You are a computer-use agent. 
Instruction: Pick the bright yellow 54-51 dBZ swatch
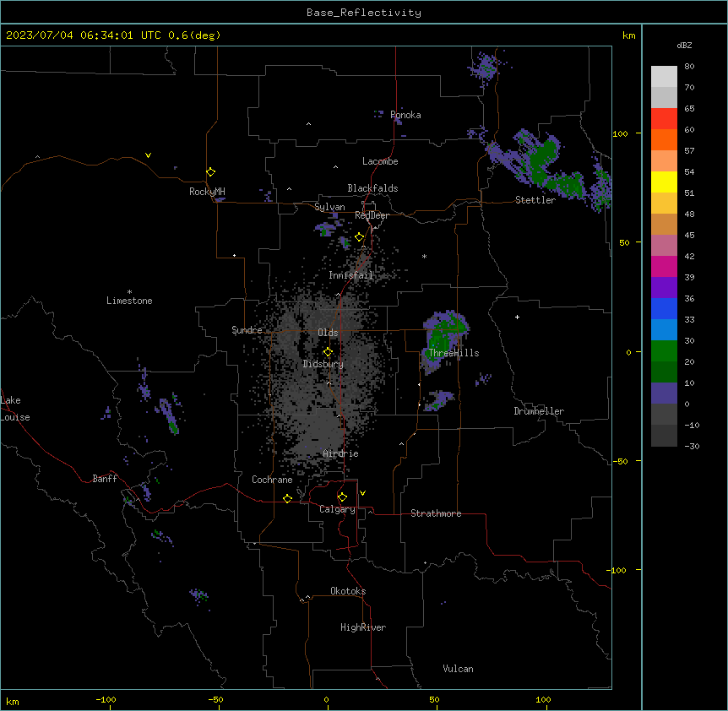coord(664,182)
